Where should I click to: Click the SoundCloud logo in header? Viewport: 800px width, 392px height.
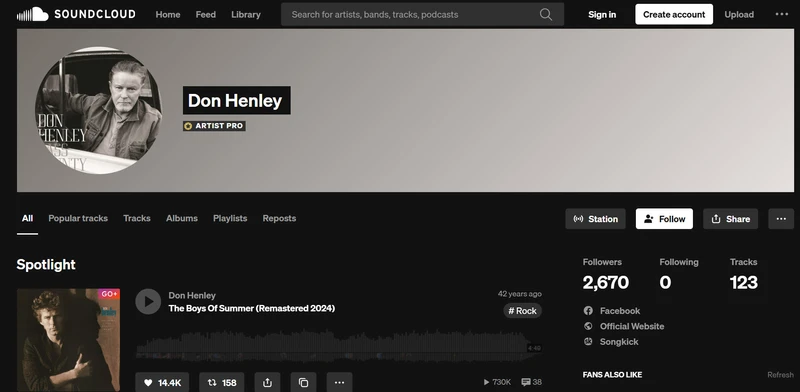coord(76,14)
